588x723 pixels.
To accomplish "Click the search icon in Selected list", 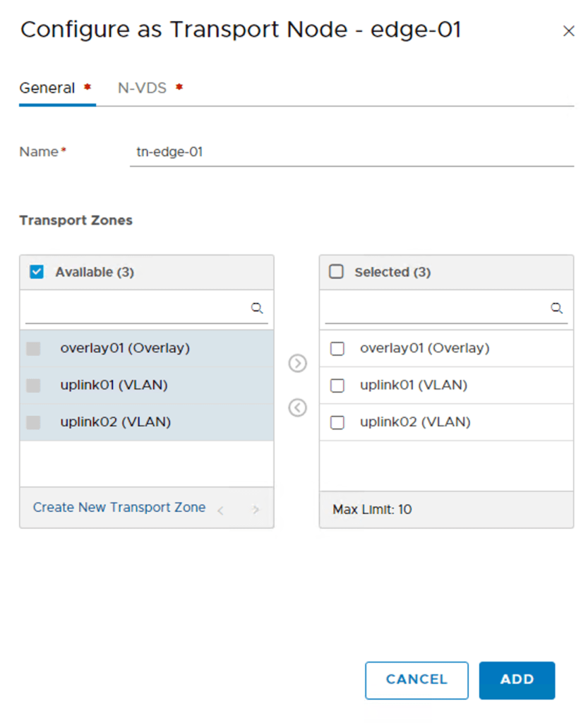I will 556,309.
